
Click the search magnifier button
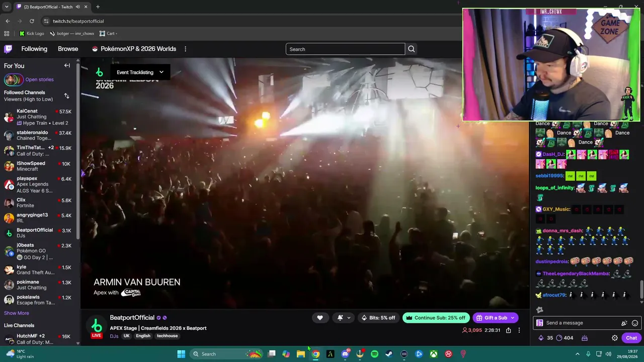[412, 49]
